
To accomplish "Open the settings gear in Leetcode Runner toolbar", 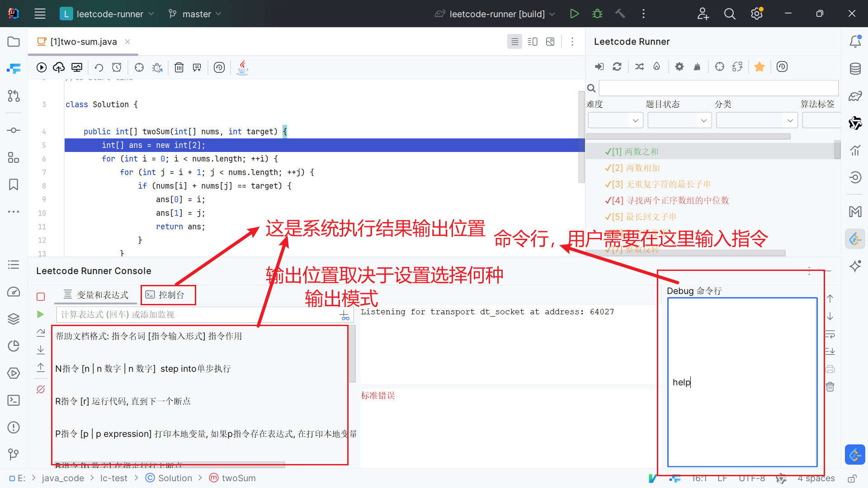I will pos(679,66).
